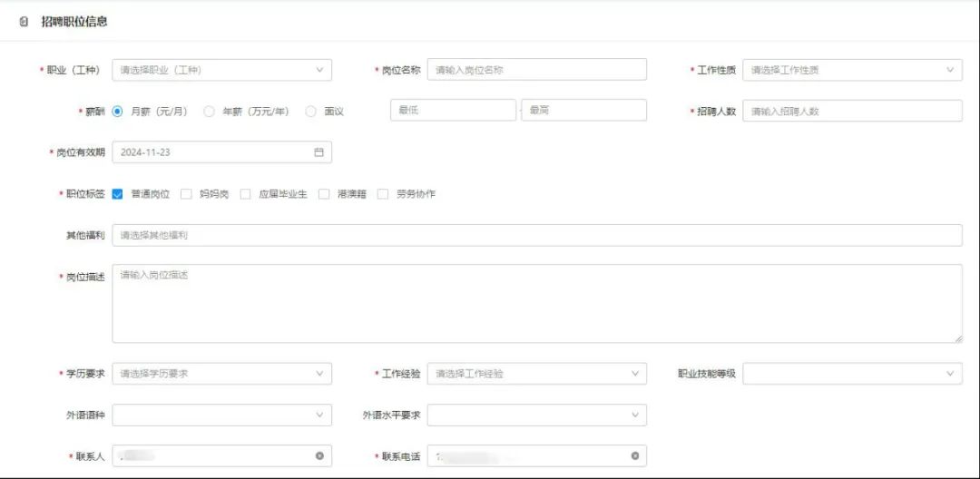This screenshot has width=980, height=479.
Task: Select the 月薪（元/月）radio option
Action: pos(118,112)
